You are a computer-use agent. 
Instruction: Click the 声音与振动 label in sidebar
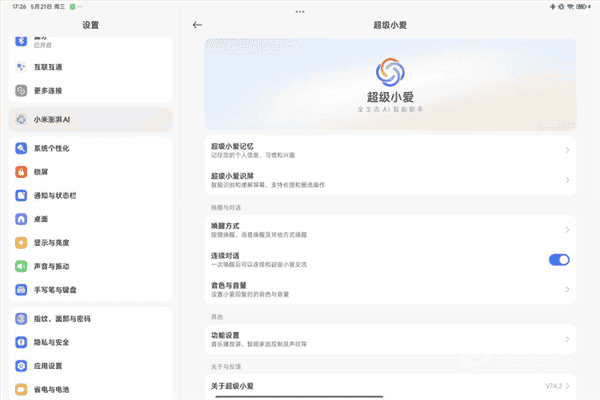52,266
